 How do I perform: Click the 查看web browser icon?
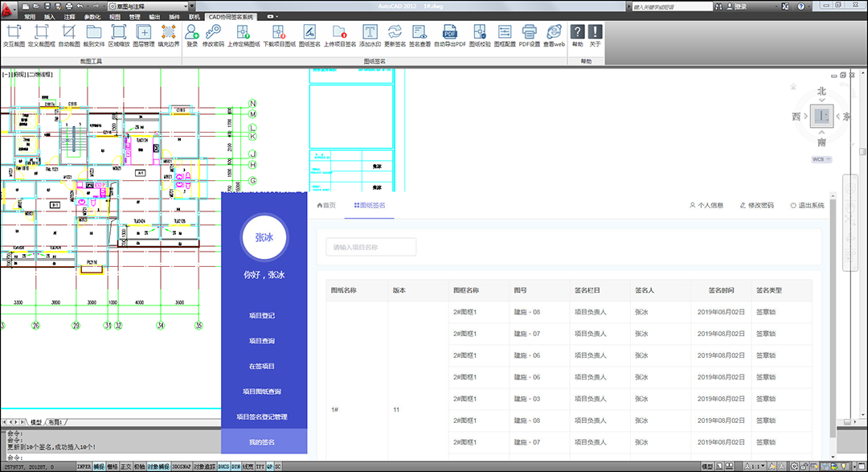[x=554, y=32]
